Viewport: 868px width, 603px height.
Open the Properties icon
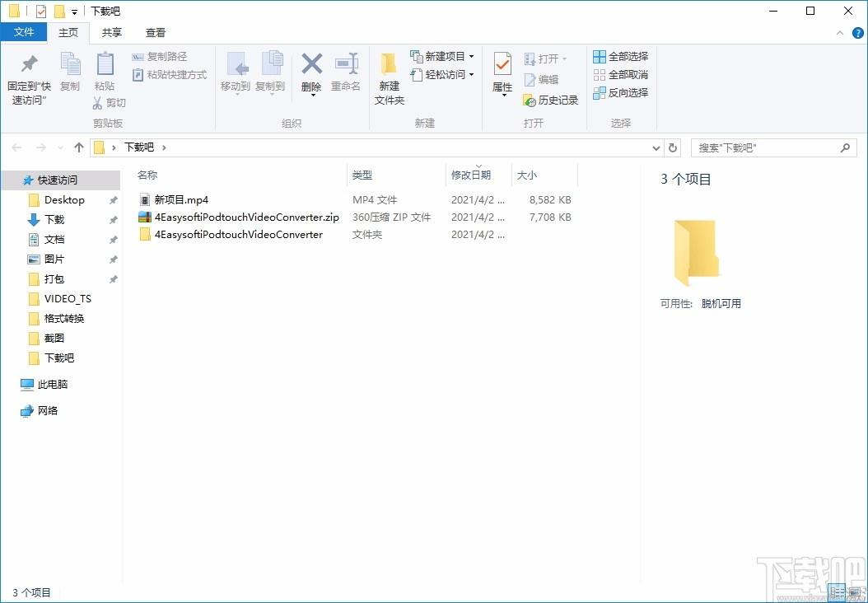pyautogui.click(x=502, y=65)
